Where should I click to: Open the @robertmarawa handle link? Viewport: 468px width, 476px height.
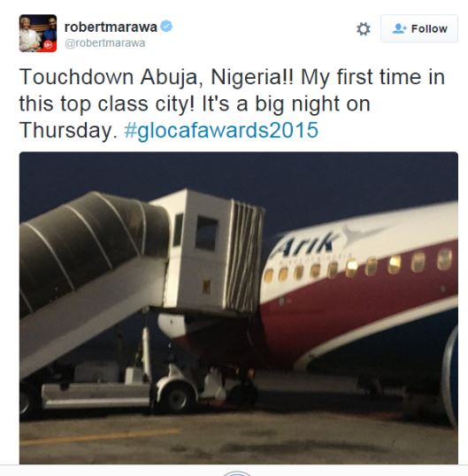coord(104,43)
